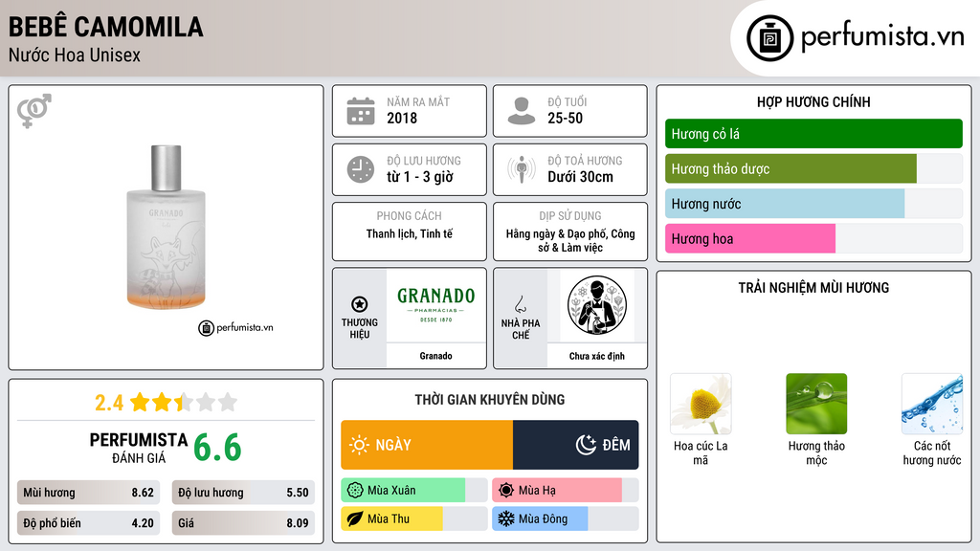Screen dimensions: 980x551
Task: Click the star rating icons next to 2.4
Action: coord(184,402)
